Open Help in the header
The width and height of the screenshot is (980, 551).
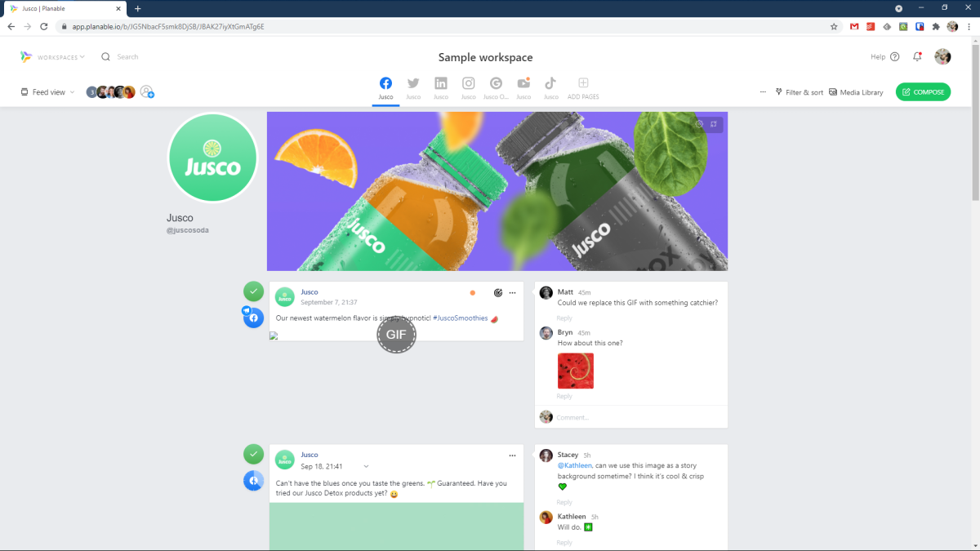coord(884,57)
